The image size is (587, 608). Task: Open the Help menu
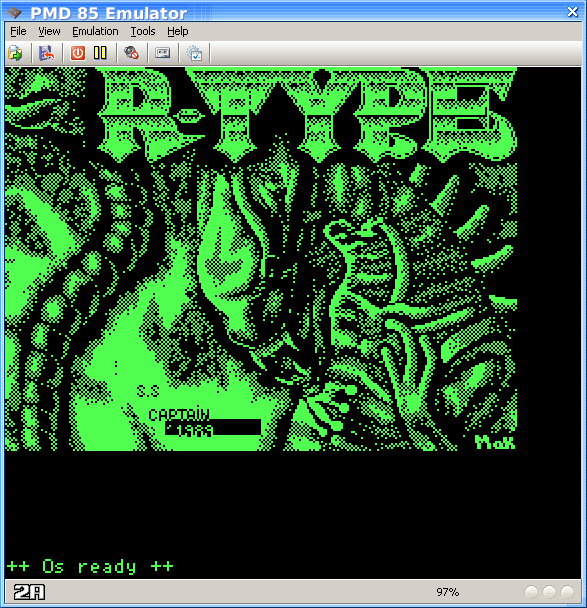tap(178, 31)
